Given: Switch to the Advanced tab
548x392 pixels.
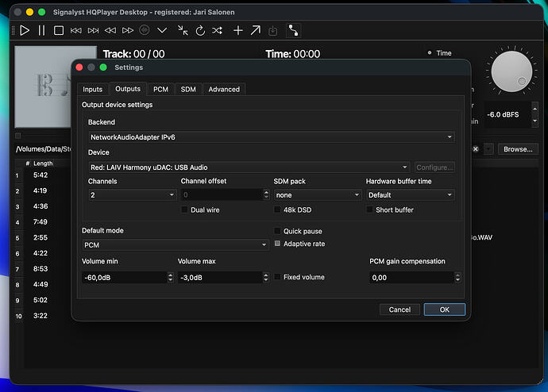Looking at the screenshot, I should point(224,90).
